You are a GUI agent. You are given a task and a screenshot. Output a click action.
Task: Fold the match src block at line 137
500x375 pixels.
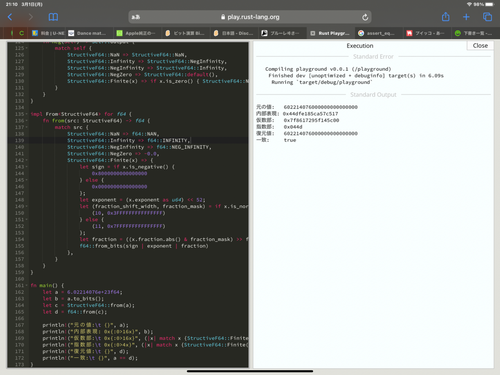click(27, 127)
